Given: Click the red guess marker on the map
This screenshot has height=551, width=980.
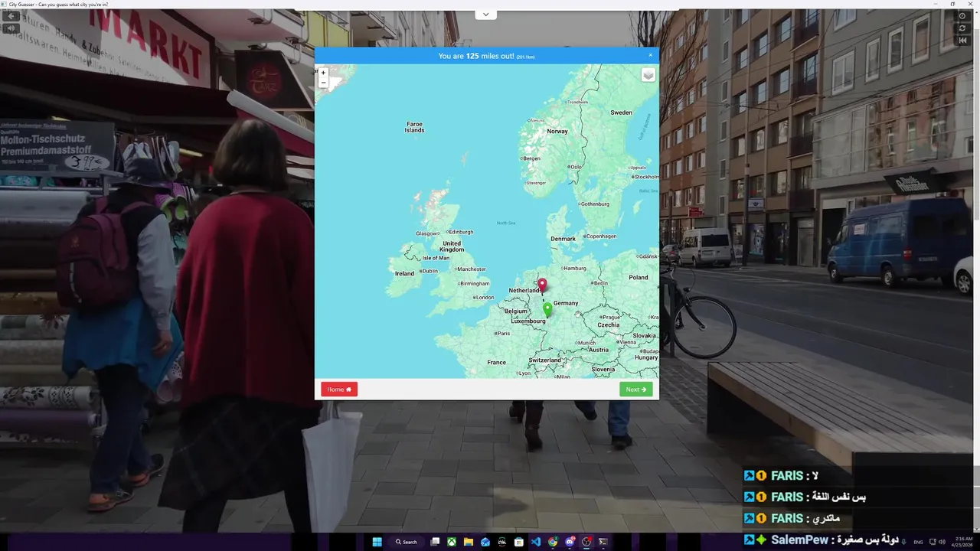Looking at the screenshot, I should pos(542,285).
